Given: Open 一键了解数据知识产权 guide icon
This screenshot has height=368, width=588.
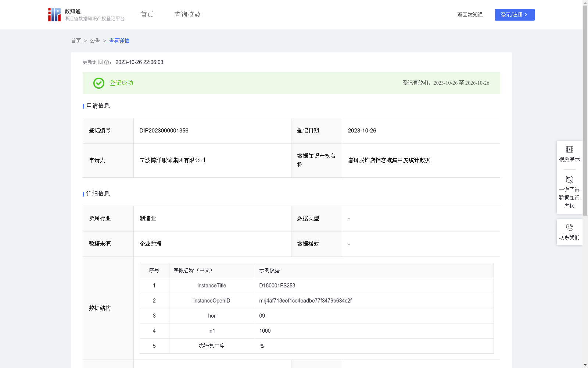Looking at the screenshot, I should click(569, 180).
